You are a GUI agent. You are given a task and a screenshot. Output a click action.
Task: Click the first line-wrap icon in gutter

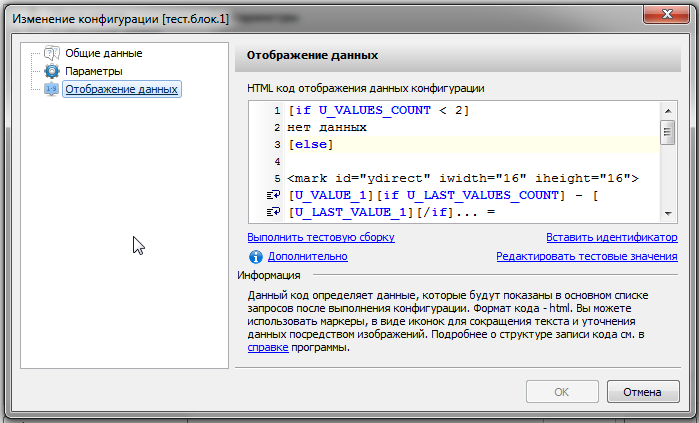click(x=271, y=196)
